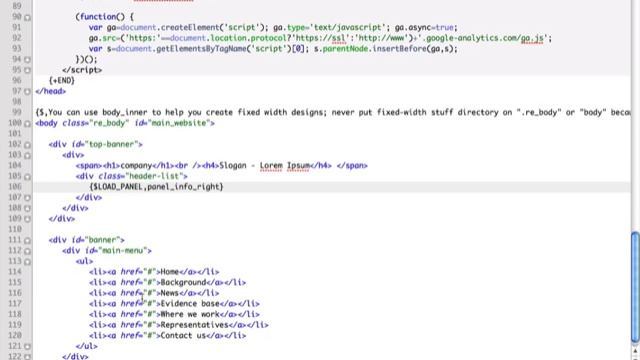Viewport: 640px width, 360px height.
Task: Click the misspelled "ga.js" text on line 92
Action: [532, 38]
